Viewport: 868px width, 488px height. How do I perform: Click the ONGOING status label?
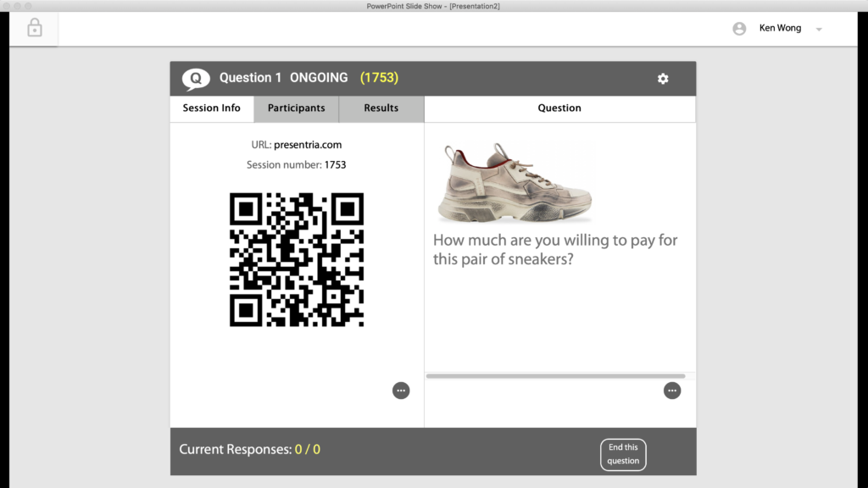click(319, 78)
